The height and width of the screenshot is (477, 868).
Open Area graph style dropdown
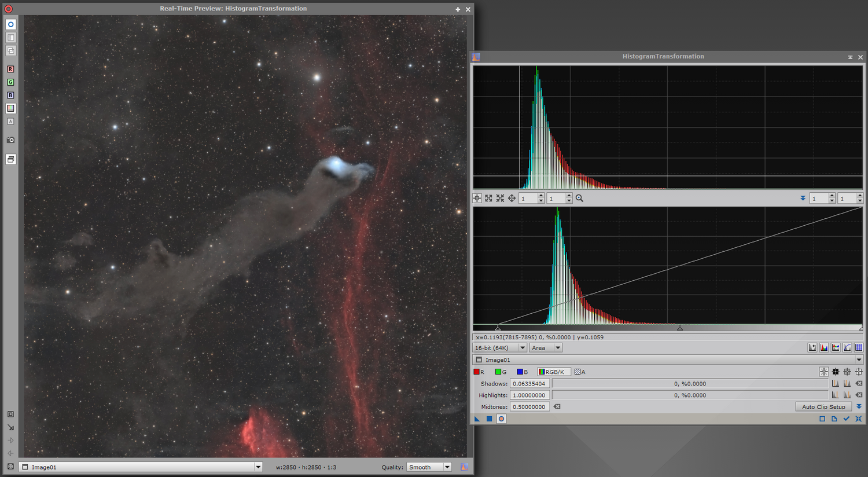[x=546, y=348]
